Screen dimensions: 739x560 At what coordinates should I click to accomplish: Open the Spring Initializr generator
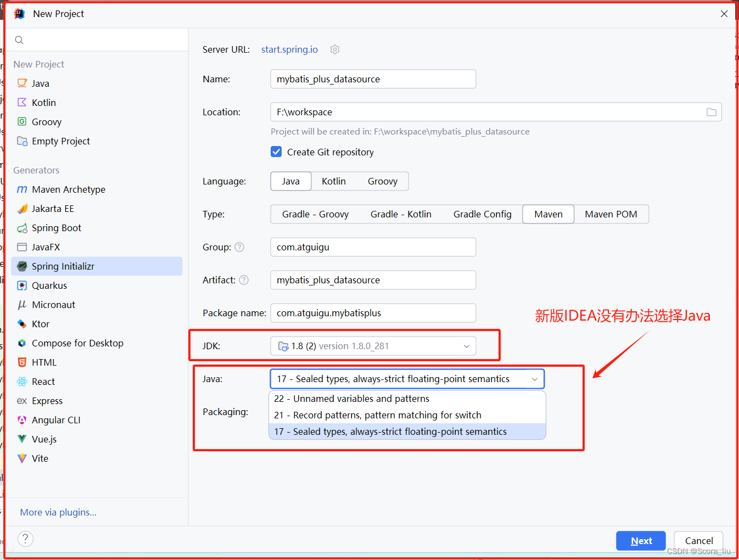point(97,266)
